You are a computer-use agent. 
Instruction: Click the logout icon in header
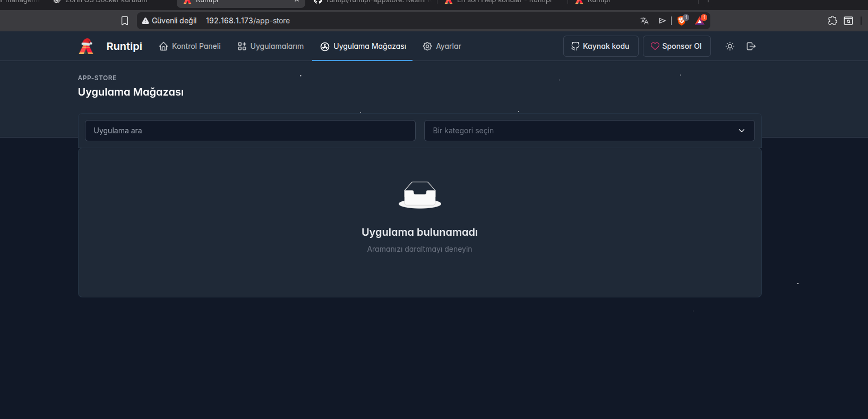(751, 46)
